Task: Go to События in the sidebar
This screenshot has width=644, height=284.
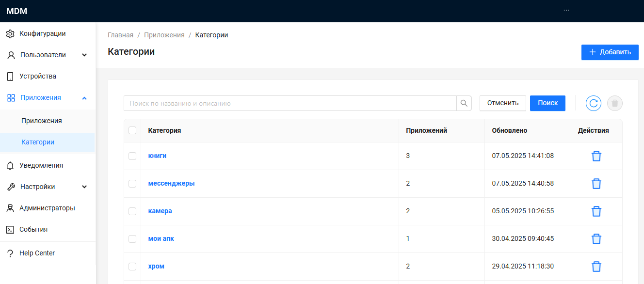Action: click(33, 229)
